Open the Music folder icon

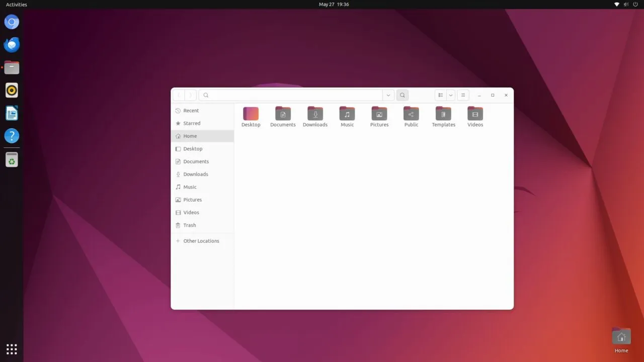click(x=347, y=114)
